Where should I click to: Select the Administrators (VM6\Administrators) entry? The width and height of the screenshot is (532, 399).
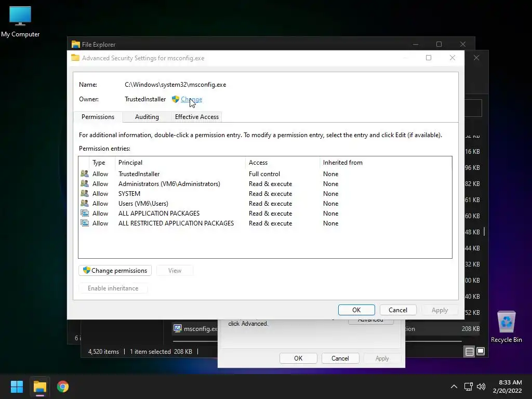[265, 183]
